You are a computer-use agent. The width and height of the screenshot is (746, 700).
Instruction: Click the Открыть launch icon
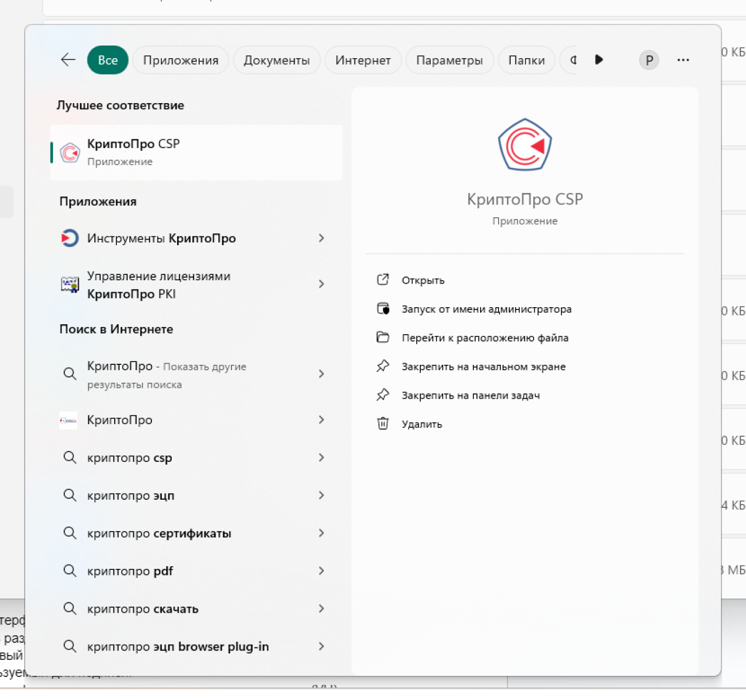coord(383,279)
